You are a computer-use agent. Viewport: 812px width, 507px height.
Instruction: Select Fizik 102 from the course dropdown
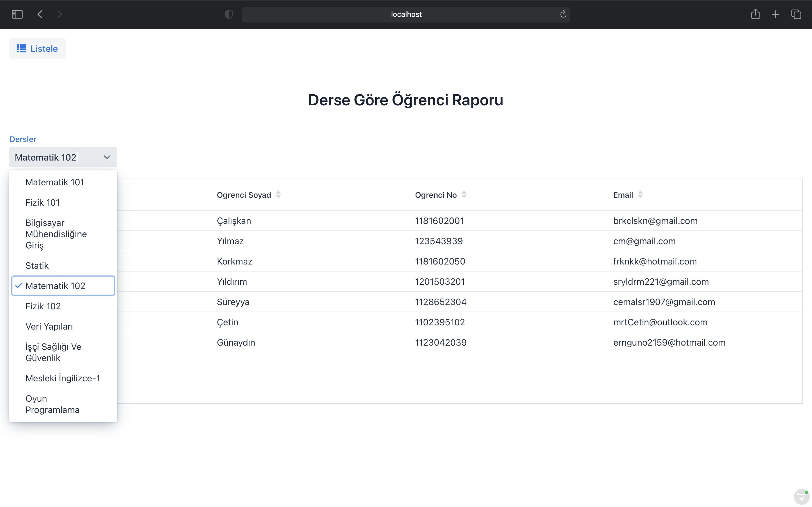(x=43, y=306)
